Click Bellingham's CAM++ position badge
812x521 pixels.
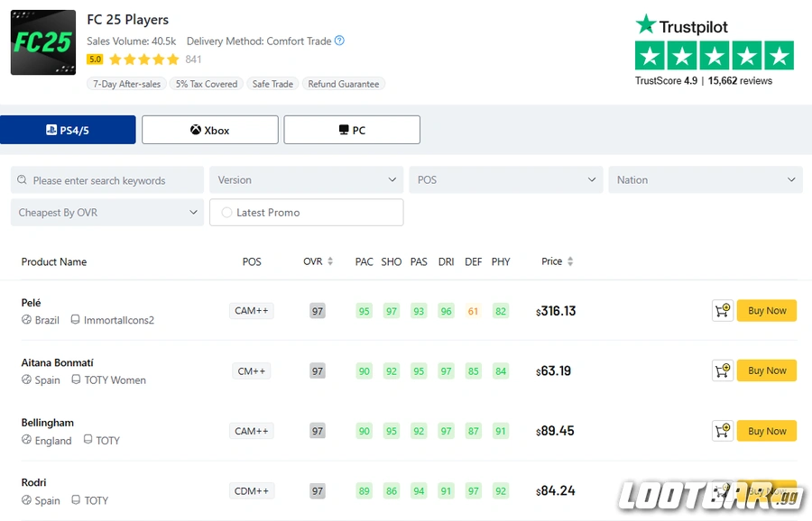[252, 431]
